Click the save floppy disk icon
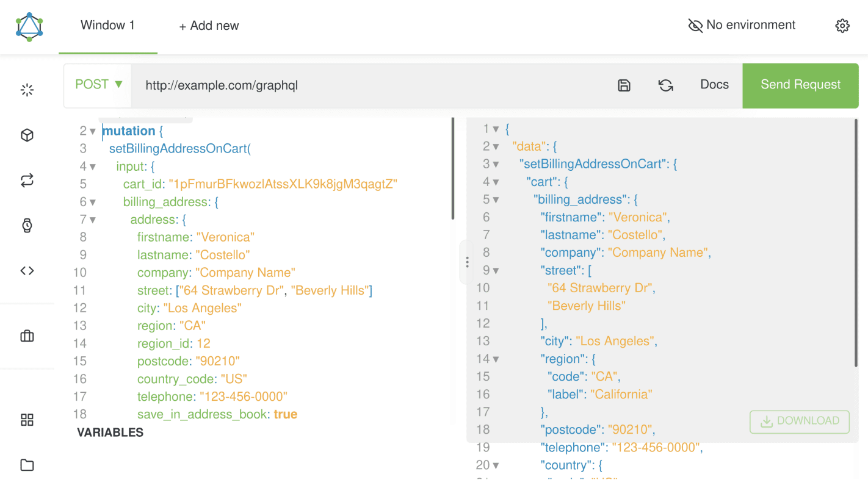868x488 pixels. coord(624,85)
